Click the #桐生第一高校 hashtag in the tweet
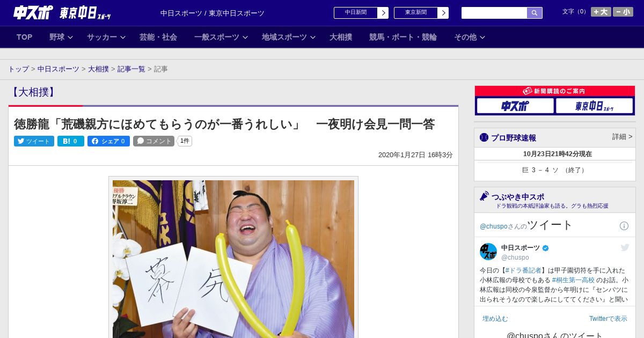Viewport: 644px width, 338px height. [x=573, y=280]
